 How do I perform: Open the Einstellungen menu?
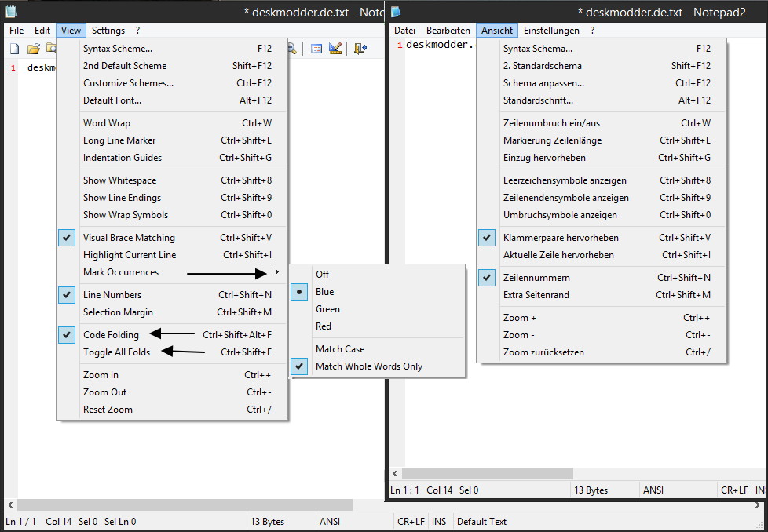pos(551,31)
